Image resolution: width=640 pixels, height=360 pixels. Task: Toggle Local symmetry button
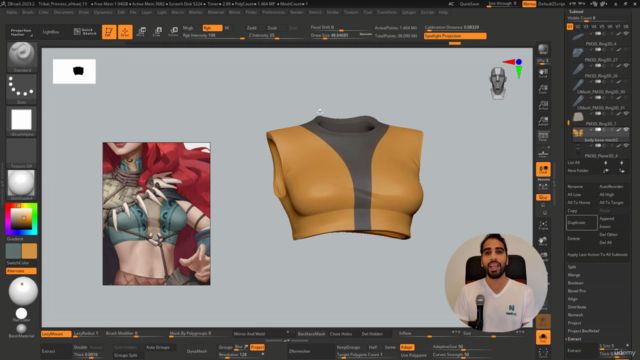(x=543, y=169)
